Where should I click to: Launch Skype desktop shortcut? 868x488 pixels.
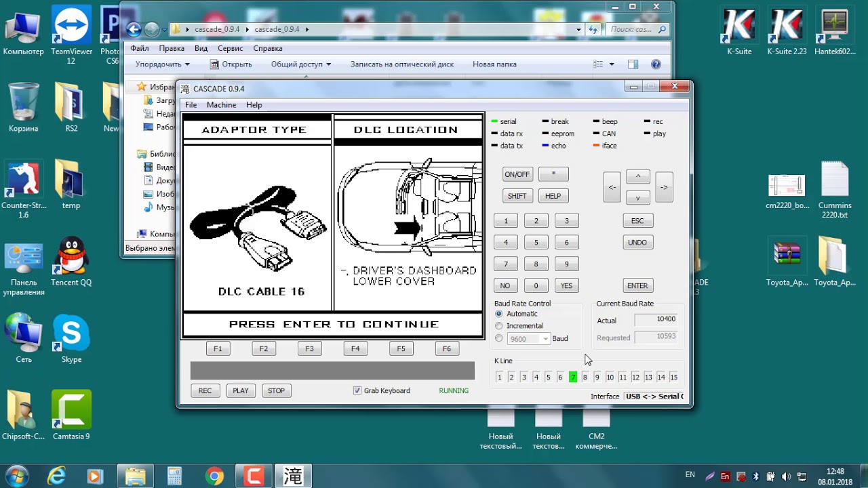tap(71, 339)
